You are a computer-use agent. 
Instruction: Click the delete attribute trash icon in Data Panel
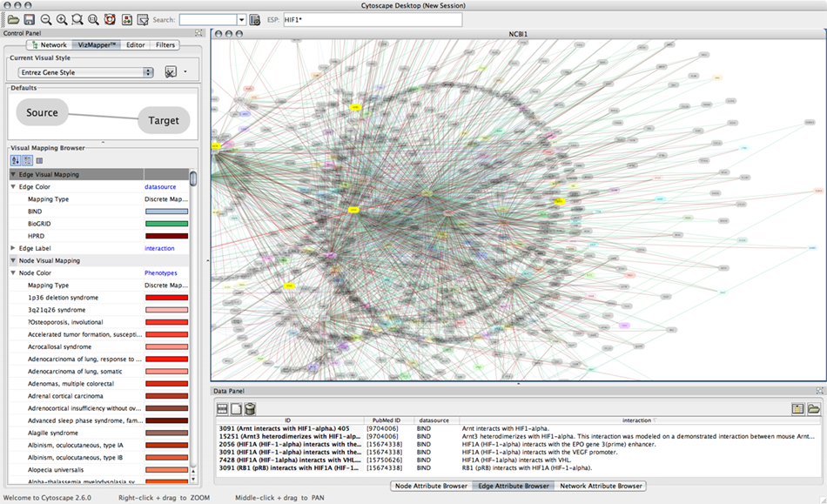point(250,408)
